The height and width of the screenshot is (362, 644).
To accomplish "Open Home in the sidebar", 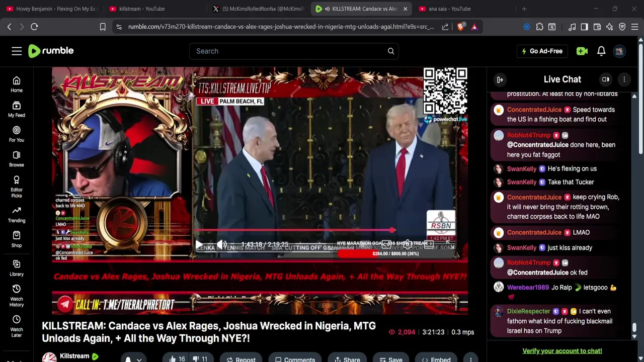I will 17,84.
